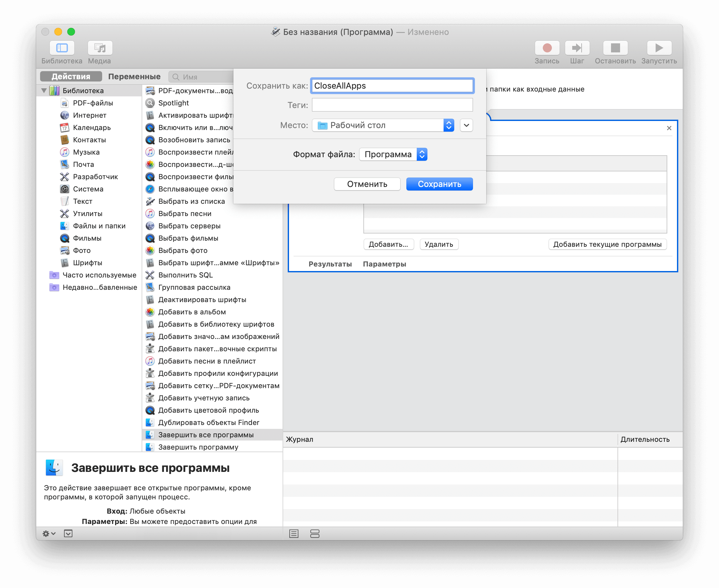Select Календарь category
Viewport: 719px width, 588px height.
click(92, 127)
